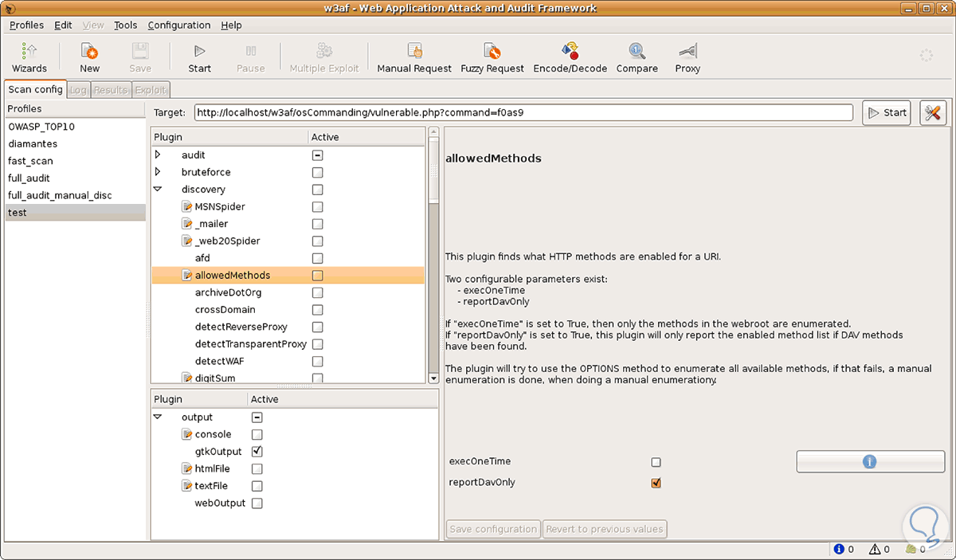Enable the webOutput plugin checkbox

click(x=257, y=503)
